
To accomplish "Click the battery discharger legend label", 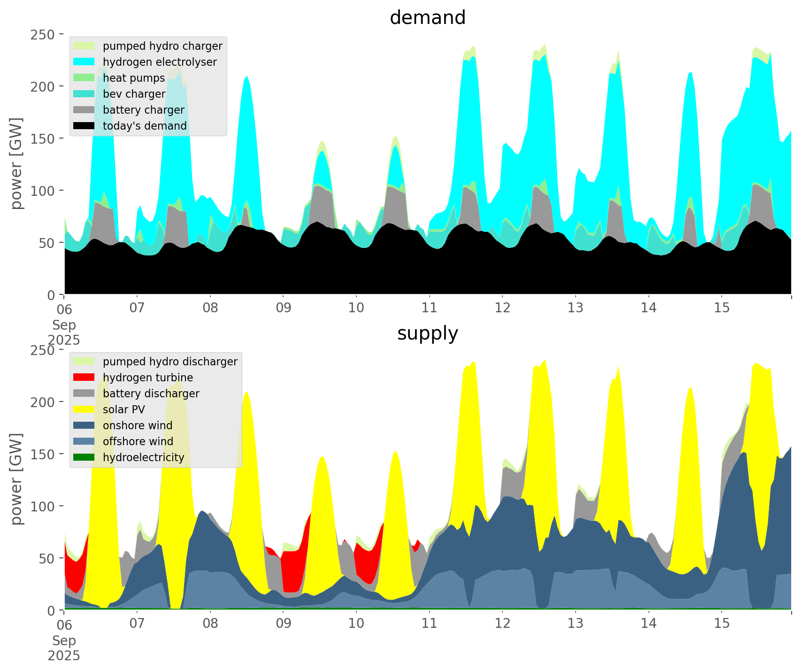I will point(151,394).
